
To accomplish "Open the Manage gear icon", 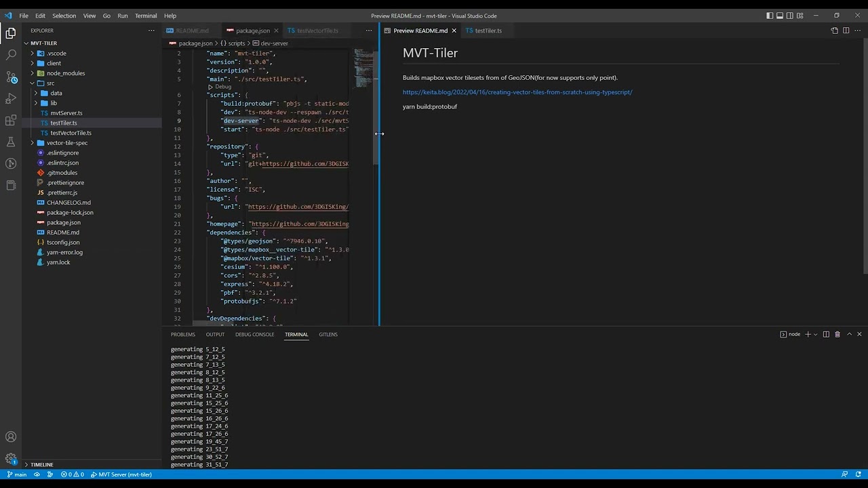I will coord(11,459).
